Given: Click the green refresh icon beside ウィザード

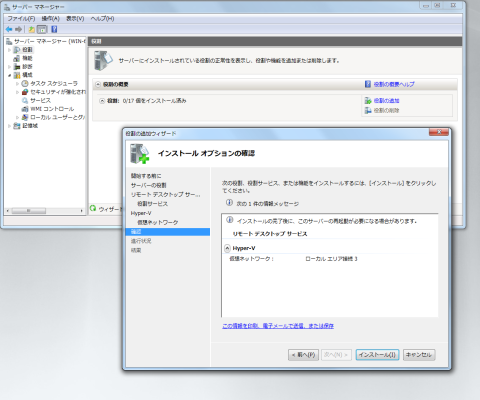Looking at the screenshot, I should coord(93,209).
